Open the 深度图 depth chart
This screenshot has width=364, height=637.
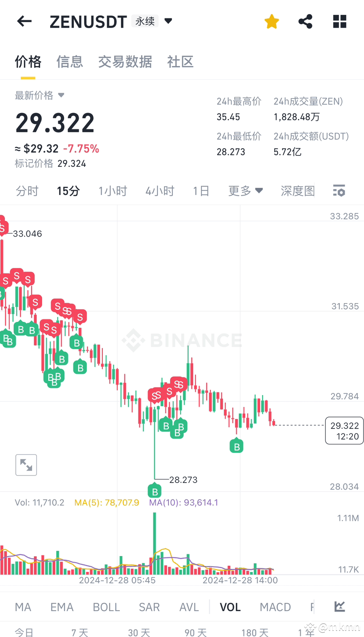pyautogui.click(x=298, y=190)
